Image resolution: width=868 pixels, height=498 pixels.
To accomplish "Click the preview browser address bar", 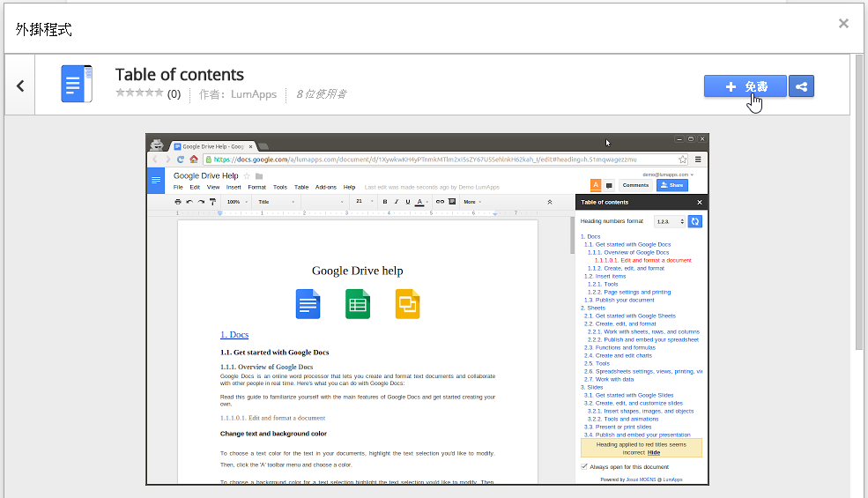I will (x=446, y=160).
